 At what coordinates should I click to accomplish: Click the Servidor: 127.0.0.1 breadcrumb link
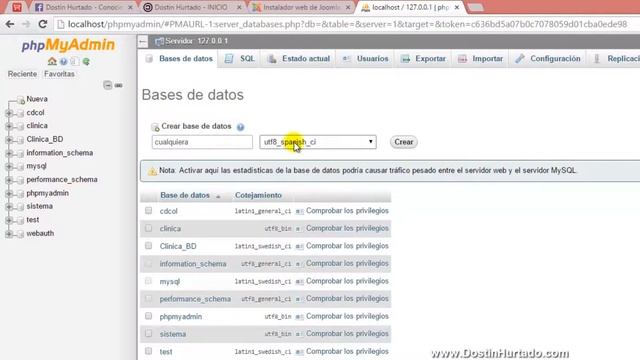pyautogui.click(x=197, y=41)
